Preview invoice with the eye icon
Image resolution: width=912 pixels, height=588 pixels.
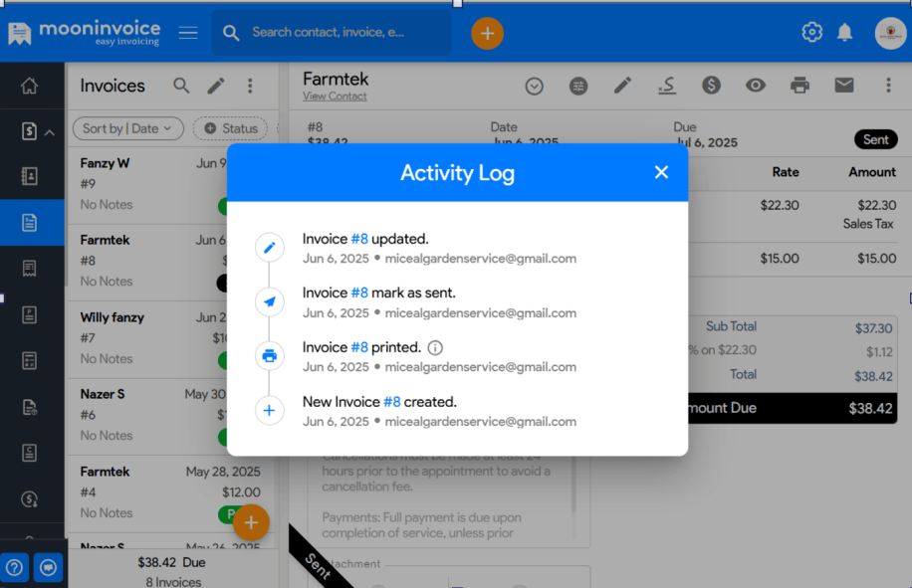pyautogui.click(x=756, y=86)
